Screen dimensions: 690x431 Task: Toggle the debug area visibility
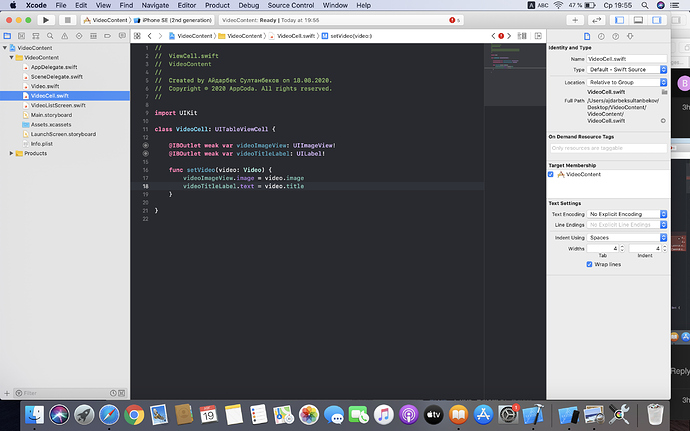pyautogui.click(x=638, y=20)
